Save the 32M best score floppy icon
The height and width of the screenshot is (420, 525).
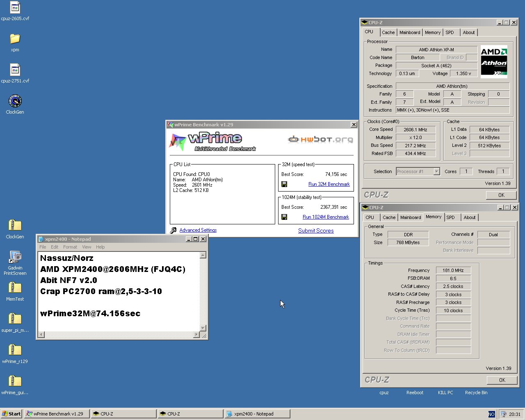point(284,184)
